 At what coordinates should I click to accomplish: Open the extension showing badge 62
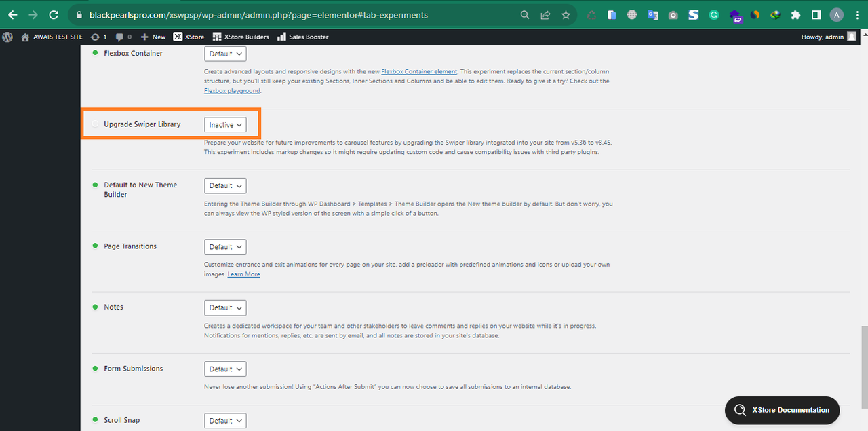pyautogui.click(x=735, y=16)
